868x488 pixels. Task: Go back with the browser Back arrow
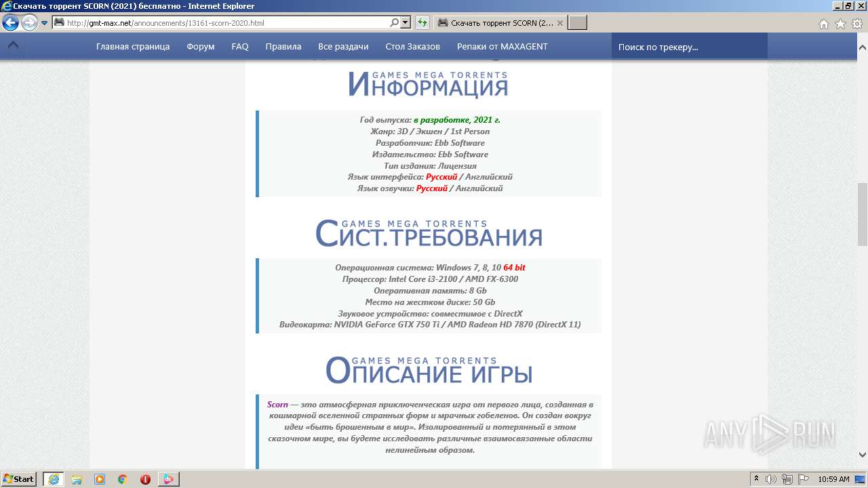[x=11, y=23]
